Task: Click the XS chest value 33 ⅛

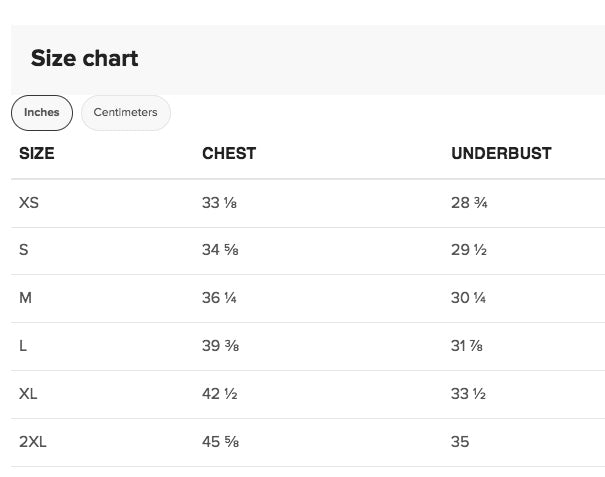Action: click(x=219, y=203)
